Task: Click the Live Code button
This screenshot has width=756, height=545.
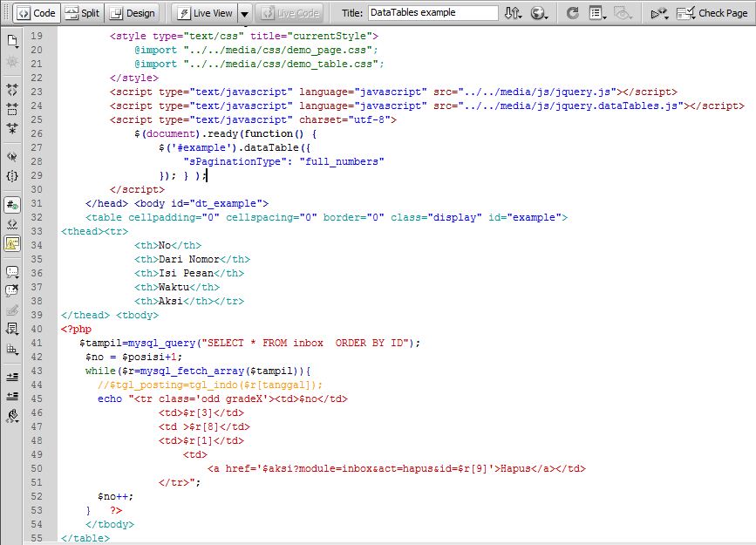Action: click(x=290, y=13)
